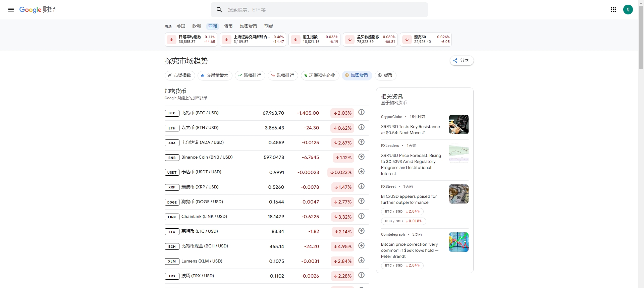644x288 pixels.
Task: Open the CryptoGlobe article thumbnail
Action: (459, 124)
